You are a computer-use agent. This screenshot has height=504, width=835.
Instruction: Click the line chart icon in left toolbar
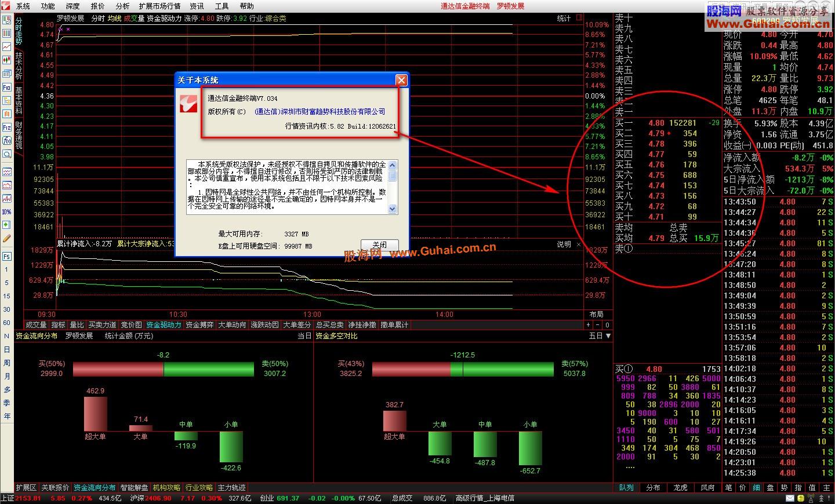(x=7, y=46)
